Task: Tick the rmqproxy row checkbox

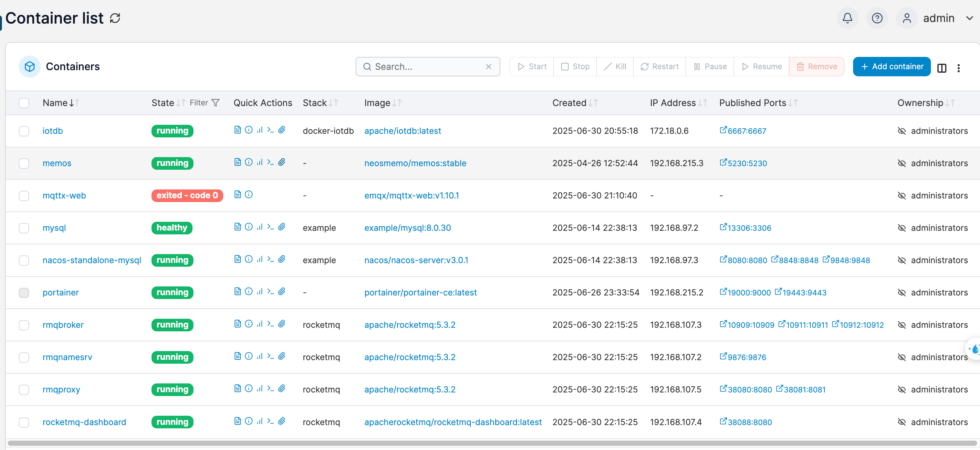Action: [x=24, y=390]
